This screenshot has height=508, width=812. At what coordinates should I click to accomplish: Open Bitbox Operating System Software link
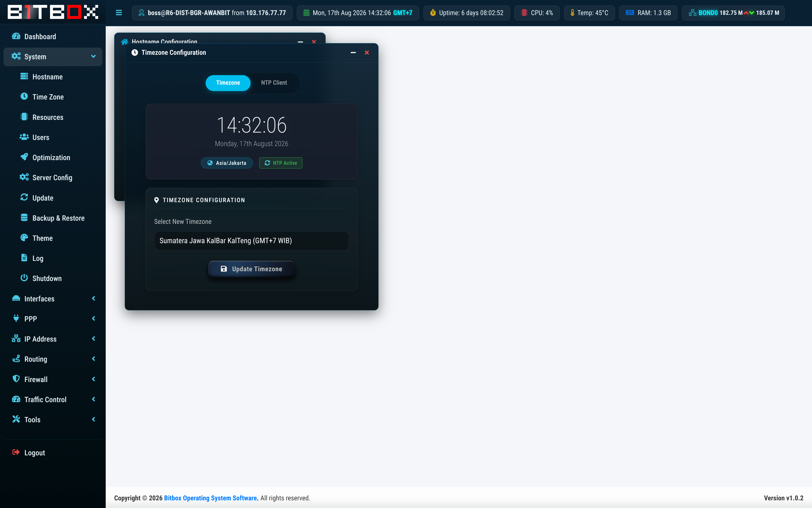tap(210, 498)
